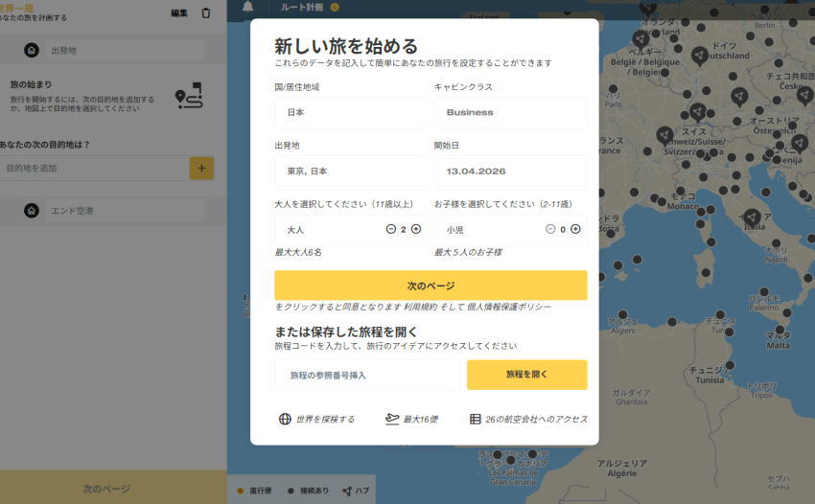Increase the adult count with plus icon
The width and height of the screenshot is (815, 504).
[x=416, y=229]
